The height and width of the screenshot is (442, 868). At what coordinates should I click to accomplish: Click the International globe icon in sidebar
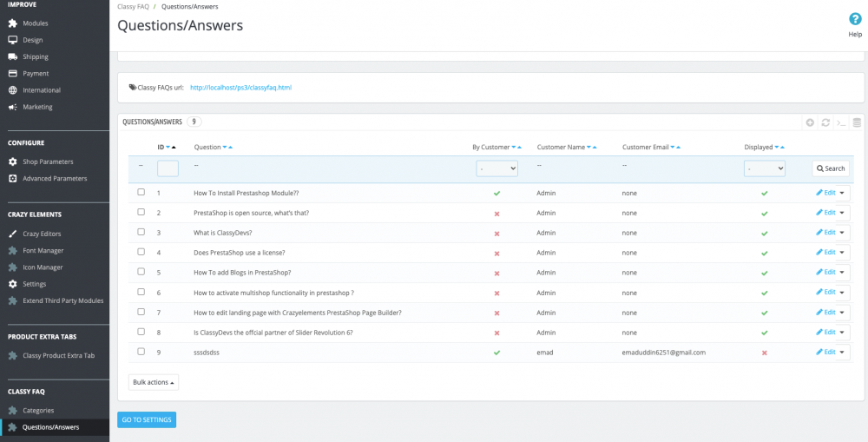coord(13,89)
